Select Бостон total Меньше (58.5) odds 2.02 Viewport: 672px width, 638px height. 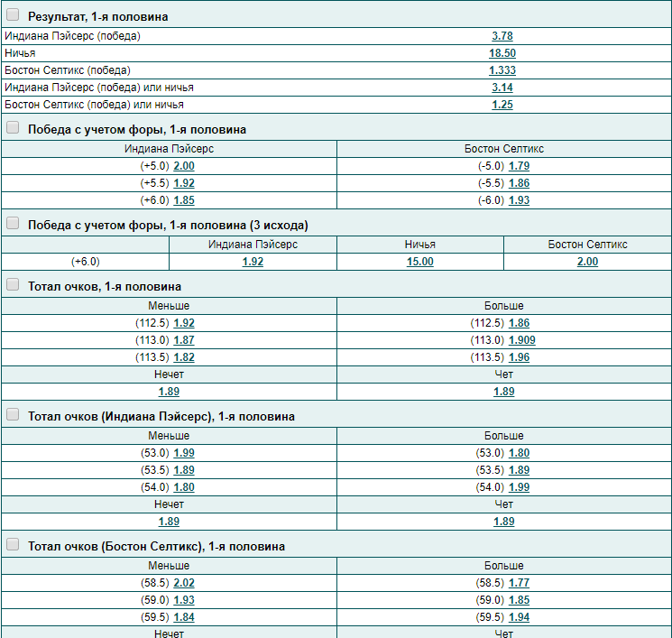click(x=184, y=583)
